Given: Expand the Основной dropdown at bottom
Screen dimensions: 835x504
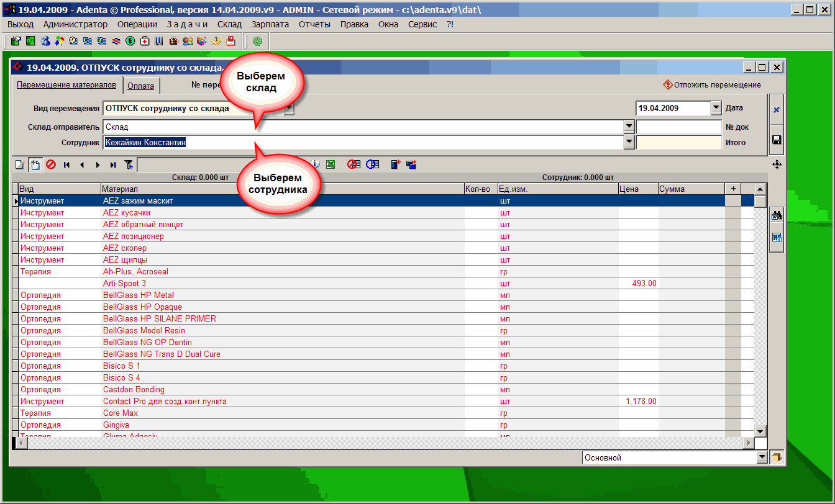Looking at the screenshot, I should 762,458.
